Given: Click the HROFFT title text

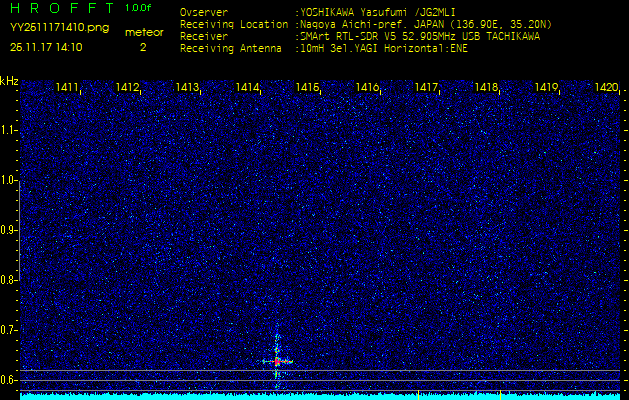Looking at the screenshot, I should [x=59, y=8].
